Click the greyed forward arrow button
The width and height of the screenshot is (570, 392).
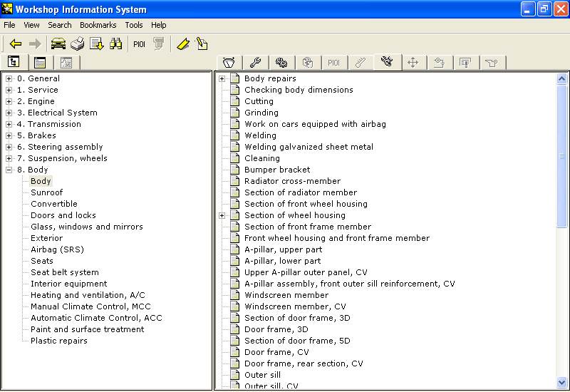pyautogui.click(x=35, y=44)
